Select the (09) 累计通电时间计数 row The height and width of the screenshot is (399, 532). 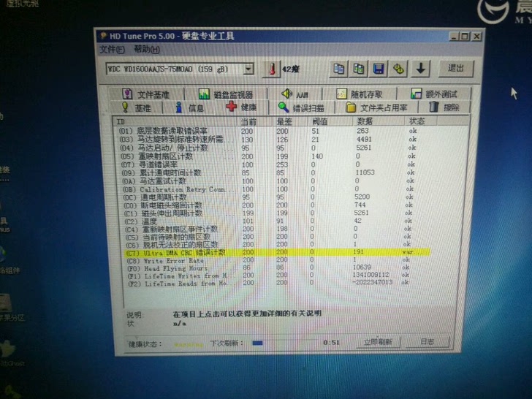point(269,172)
